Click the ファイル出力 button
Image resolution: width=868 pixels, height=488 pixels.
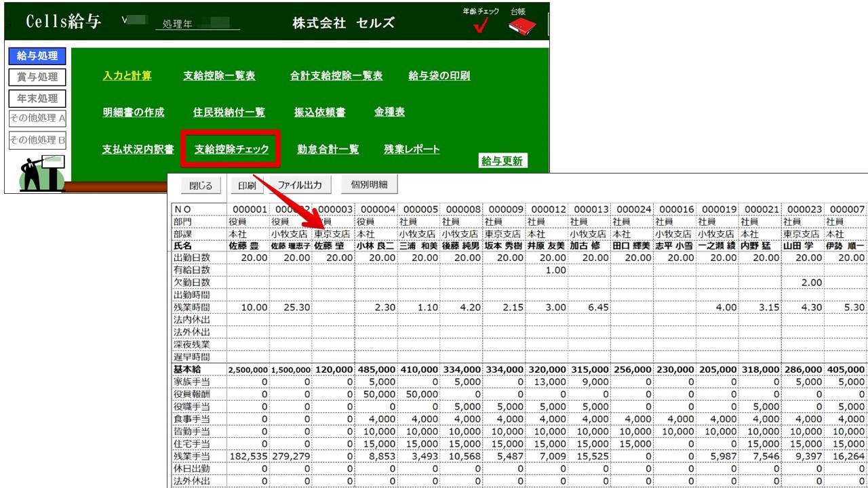[x=299, y=184]
